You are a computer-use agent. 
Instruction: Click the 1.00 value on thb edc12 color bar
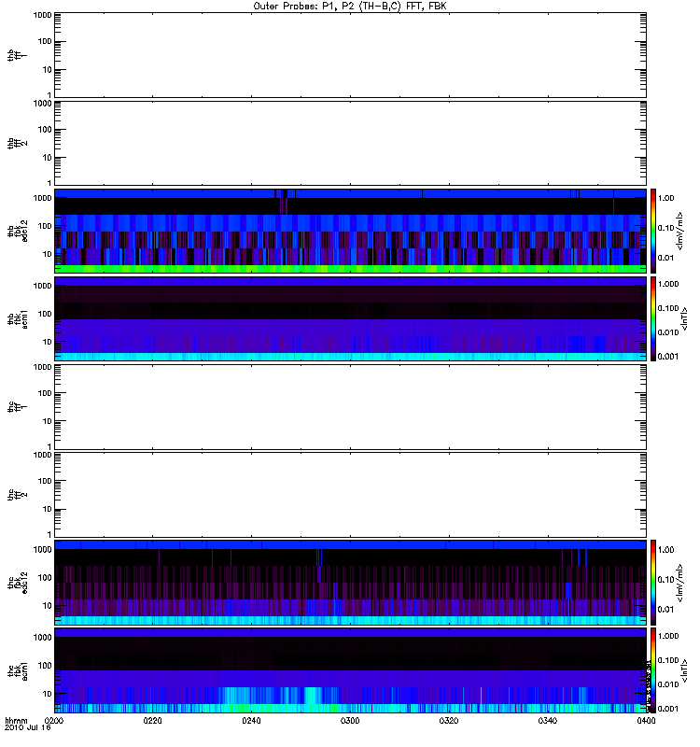pyautogui.click(x=666, y=198)
